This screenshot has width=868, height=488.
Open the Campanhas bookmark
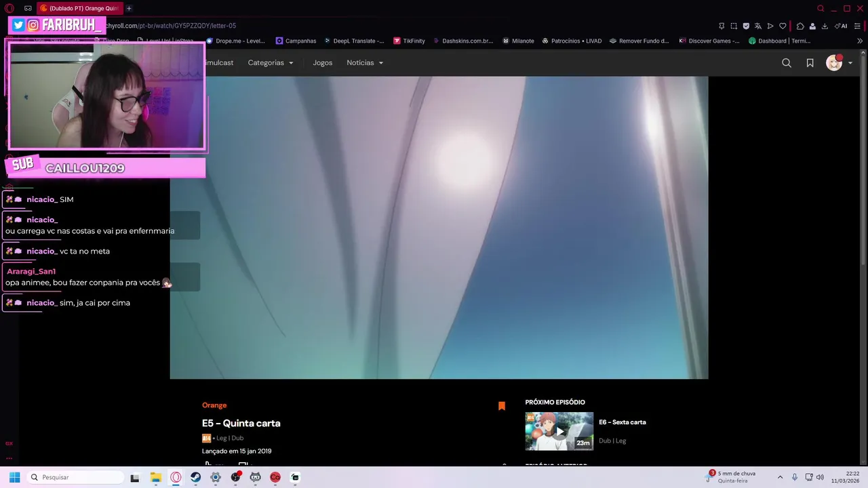296,41
